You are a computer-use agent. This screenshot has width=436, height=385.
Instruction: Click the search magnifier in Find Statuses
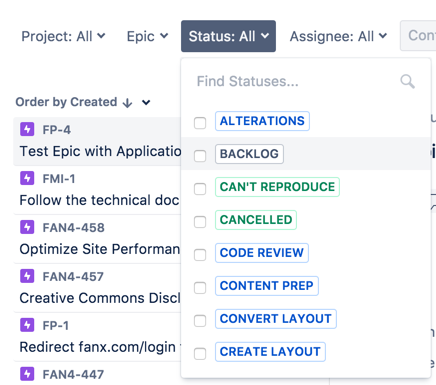pyautogui.click(x=407, y=81)
